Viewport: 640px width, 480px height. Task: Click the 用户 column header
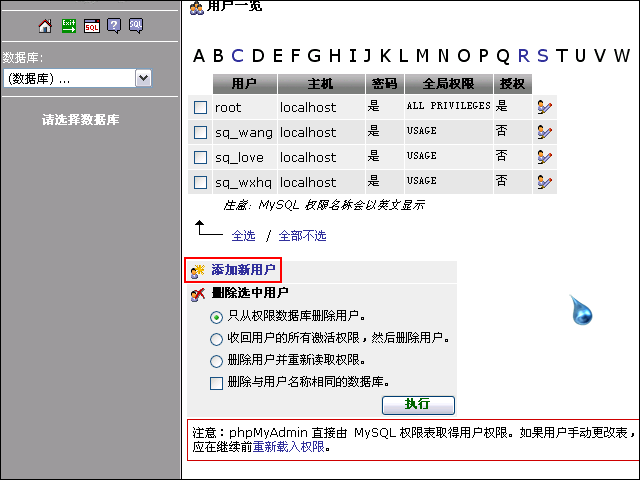tap(245, 84)
